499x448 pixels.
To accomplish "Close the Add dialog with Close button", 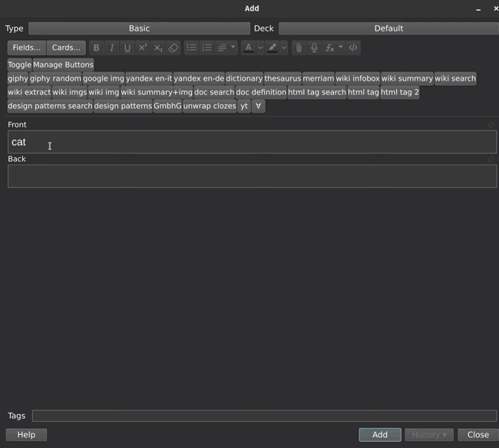I will (x=478, y=435).
